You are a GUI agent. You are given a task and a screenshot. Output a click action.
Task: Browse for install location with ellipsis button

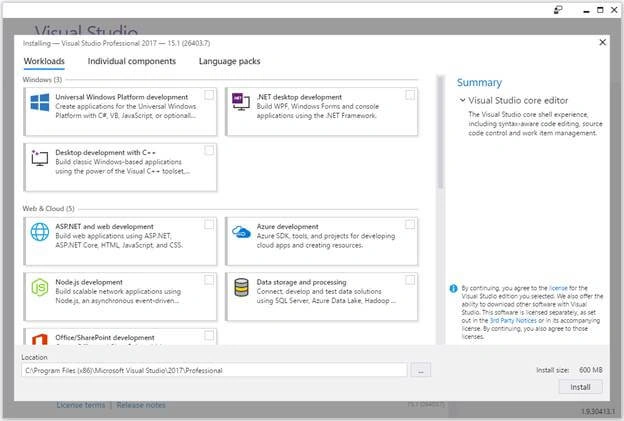(x=421, y=370)
